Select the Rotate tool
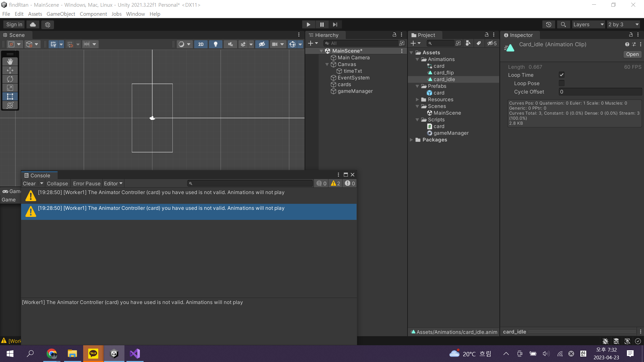644x362 pixels. tap(10, 79)
